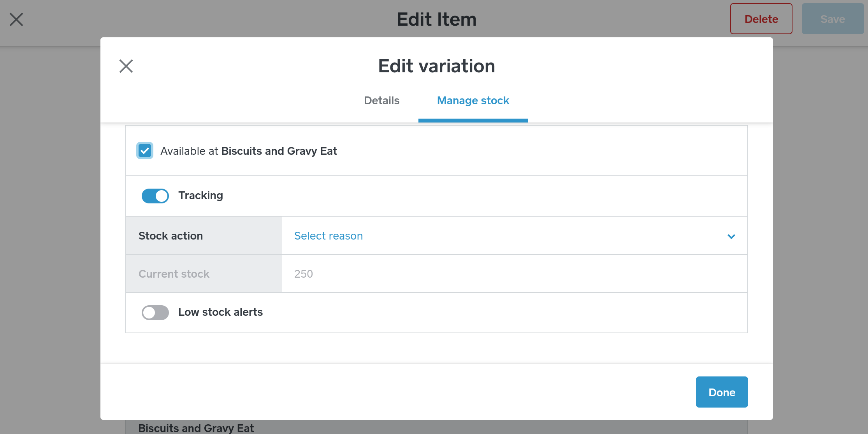Close the Edit variation dialog
The height and width of the screenshot is (434, 868).
tap(126, 66)
